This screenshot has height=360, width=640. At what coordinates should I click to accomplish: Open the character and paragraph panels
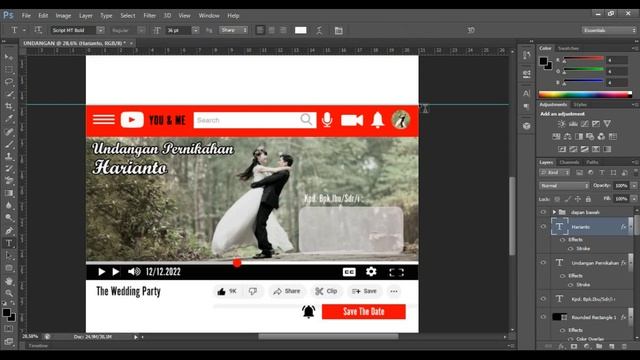point(338,30)
